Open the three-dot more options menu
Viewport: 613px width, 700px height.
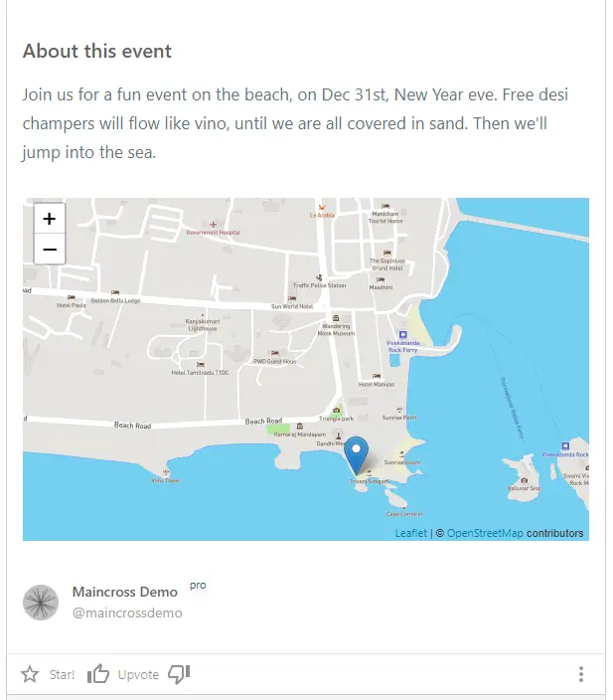click(x=581, y=674)
